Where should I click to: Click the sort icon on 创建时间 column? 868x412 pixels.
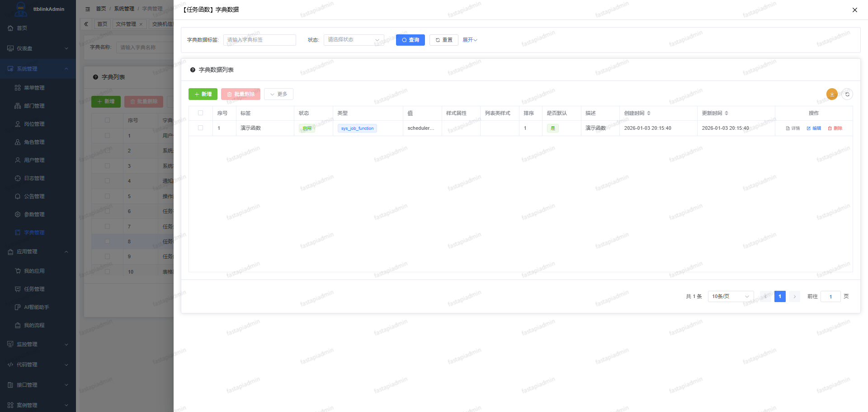pyautogui.click(x=649, y=113)
